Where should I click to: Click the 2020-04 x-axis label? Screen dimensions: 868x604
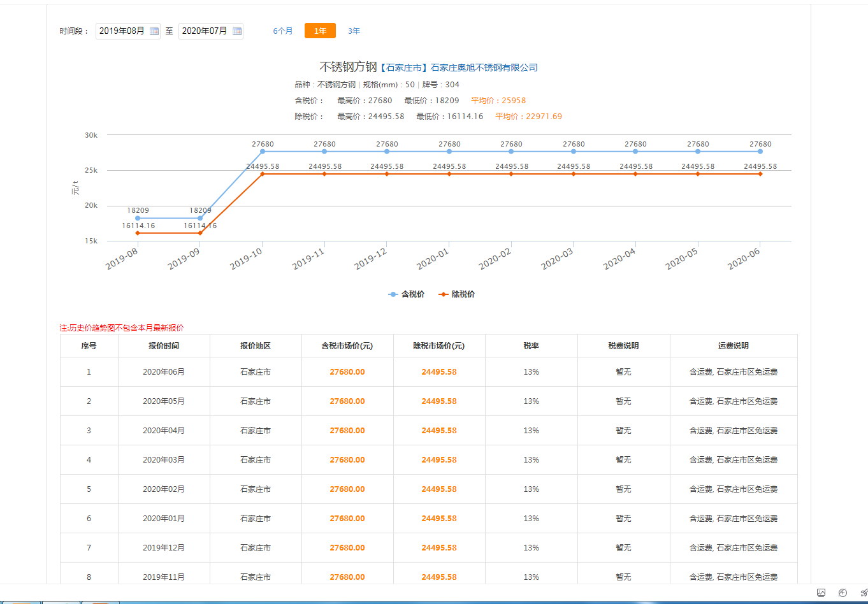(619, 259)
